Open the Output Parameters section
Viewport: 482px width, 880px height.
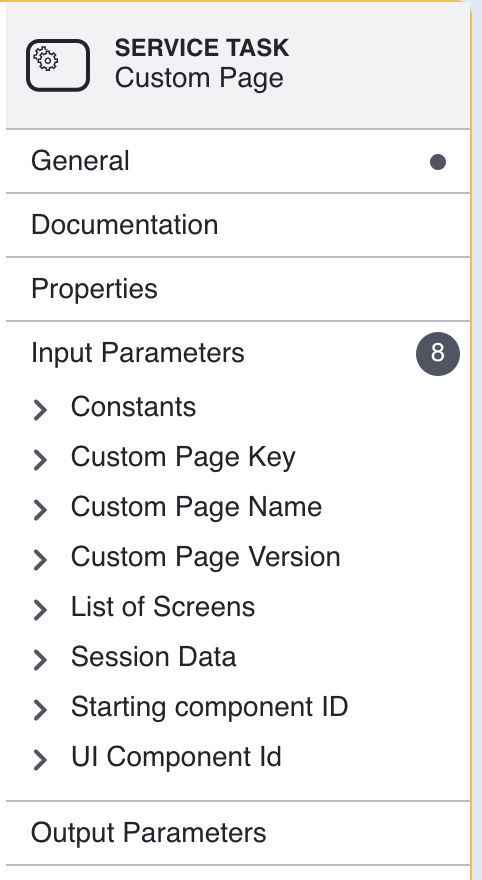pos(238,833)
